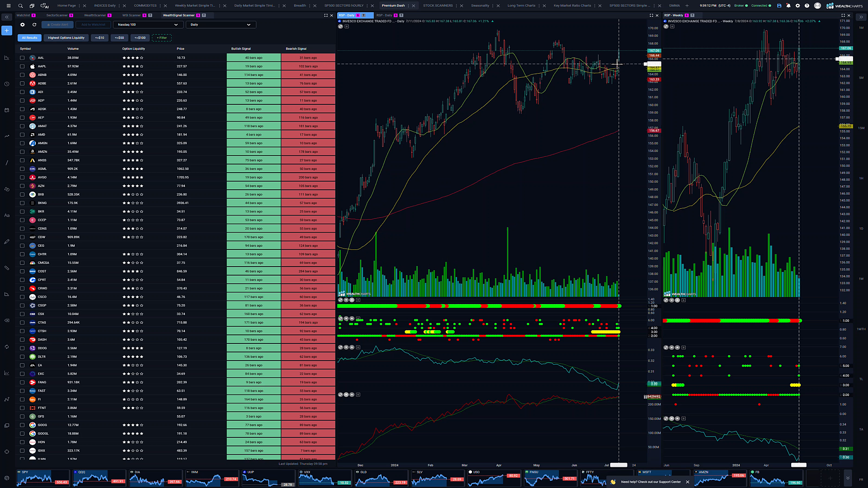Open the hamburger main menu
The image size is (868, 488).
[x=8, y=6]
